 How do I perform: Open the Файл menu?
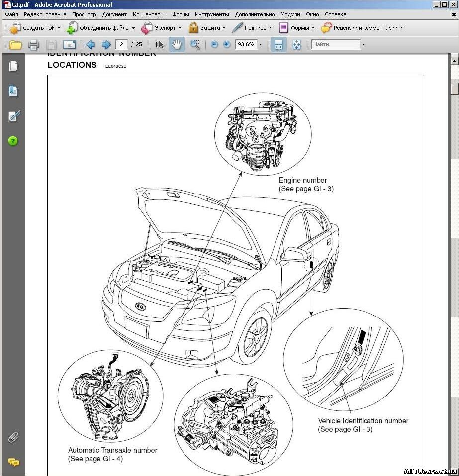(11, 14)
